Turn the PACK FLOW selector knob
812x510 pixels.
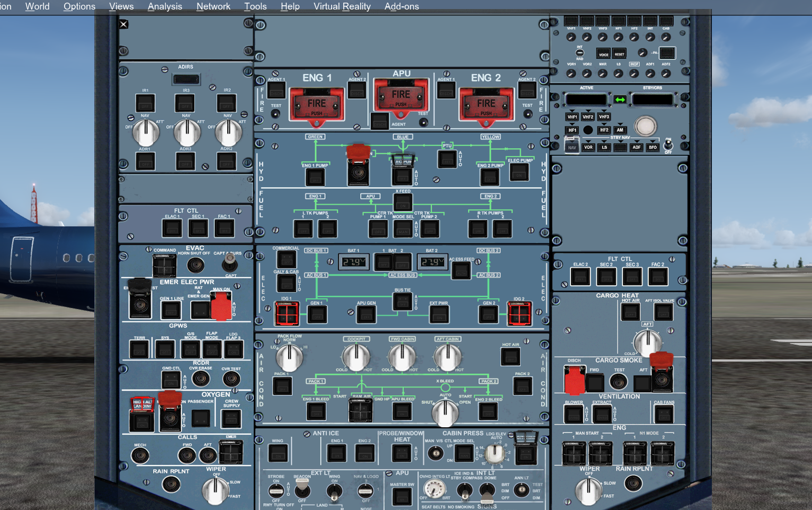(290, 358)
